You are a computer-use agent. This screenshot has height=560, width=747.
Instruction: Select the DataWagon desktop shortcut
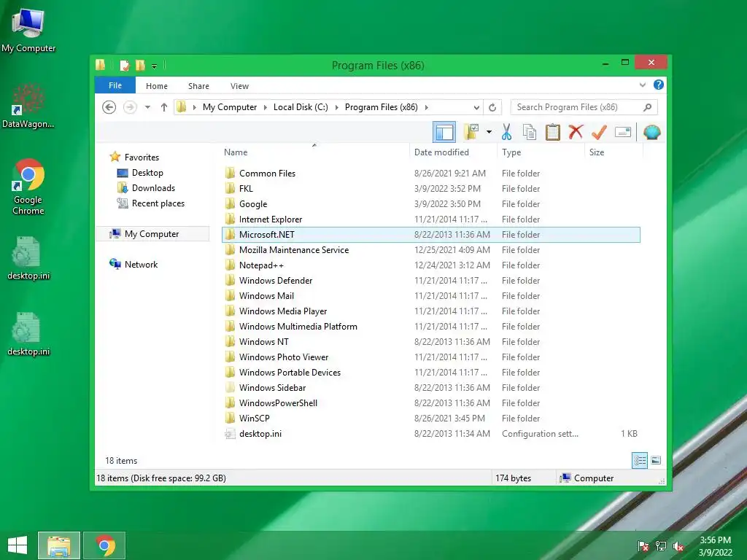[x=28, y=107]
